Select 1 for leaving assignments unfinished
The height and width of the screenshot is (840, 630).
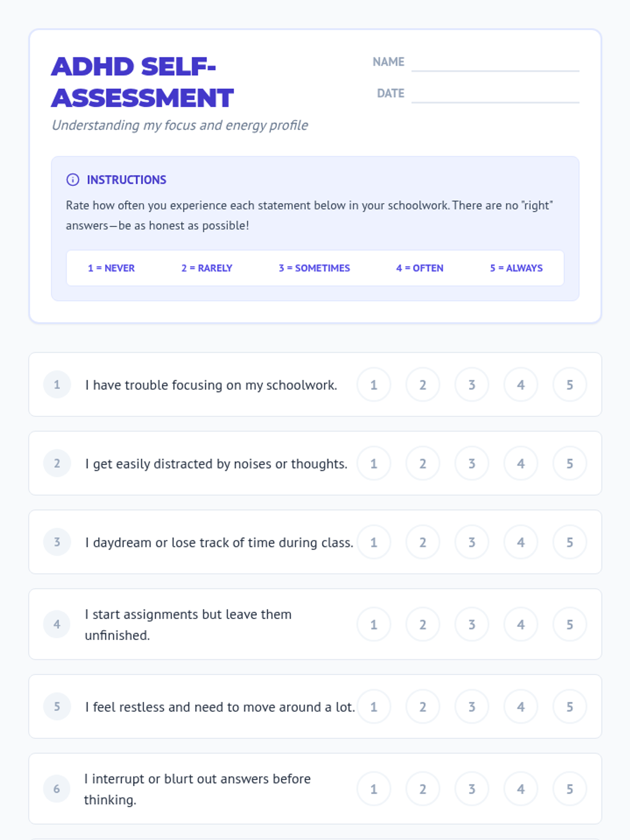click(x=374, y=624)
